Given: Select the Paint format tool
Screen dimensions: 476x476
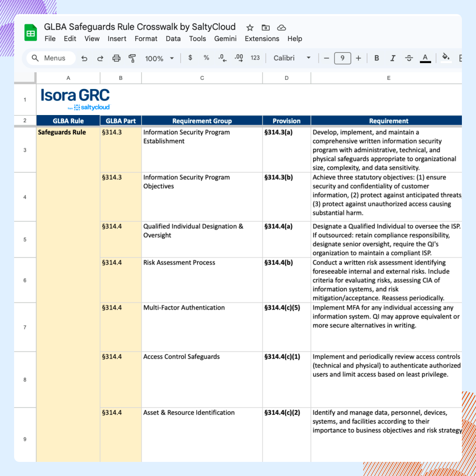Looking at the screenshot, I should [132, 58].
